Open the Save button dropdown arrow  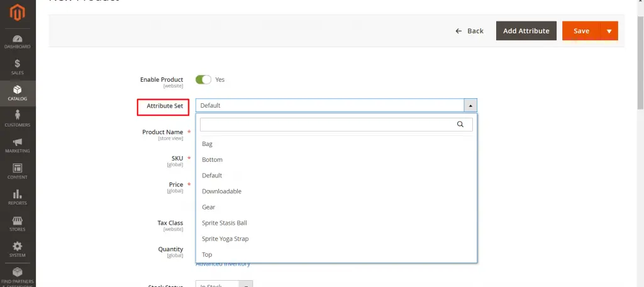609,31
